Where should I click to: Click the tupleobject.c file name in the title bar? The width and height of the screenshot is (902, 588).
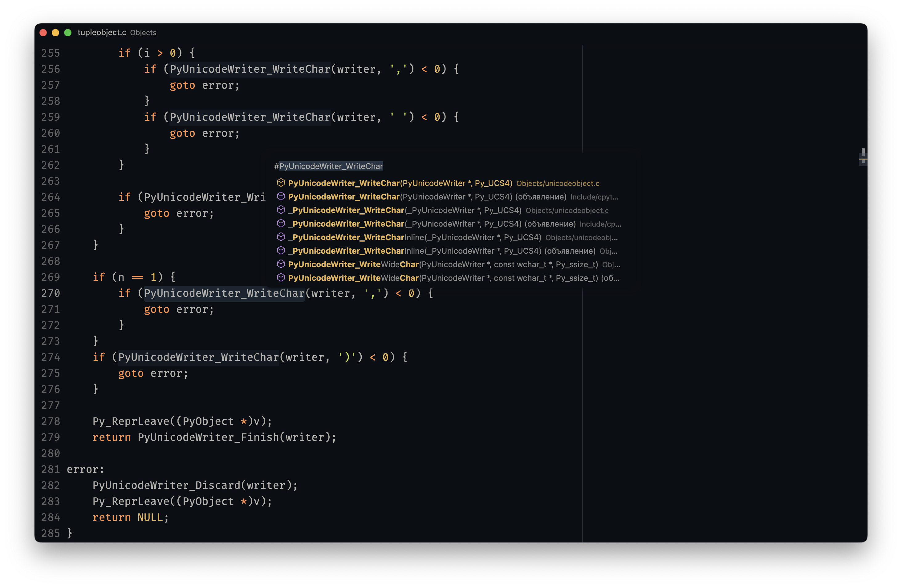click(102, 33)
